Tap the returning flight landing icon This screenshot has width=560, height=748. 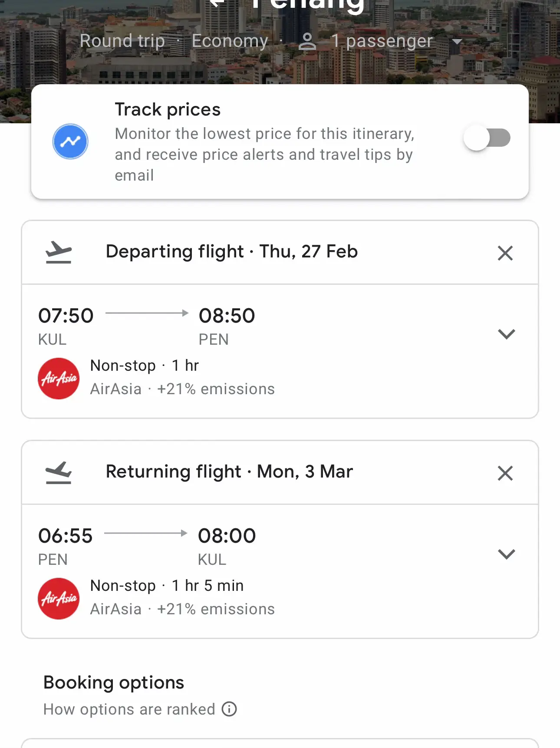[59, 472]
